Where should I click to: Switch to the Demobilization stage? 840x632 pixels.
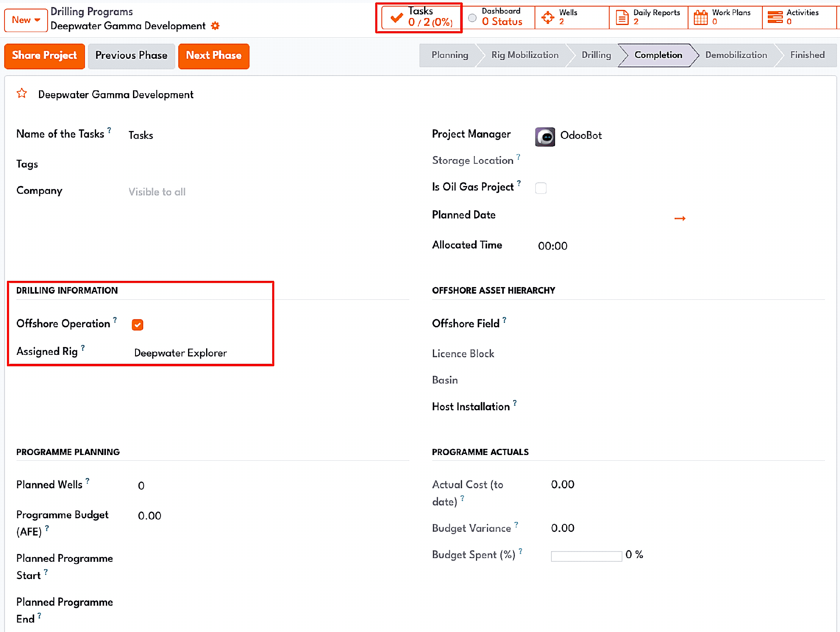click(x=736, y=55)
